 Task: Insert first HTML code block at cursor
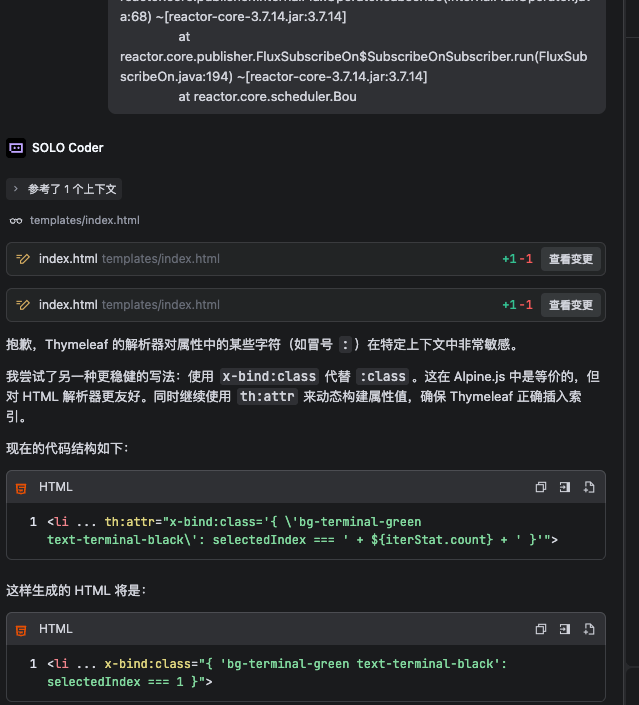click(x=564, y=487)
